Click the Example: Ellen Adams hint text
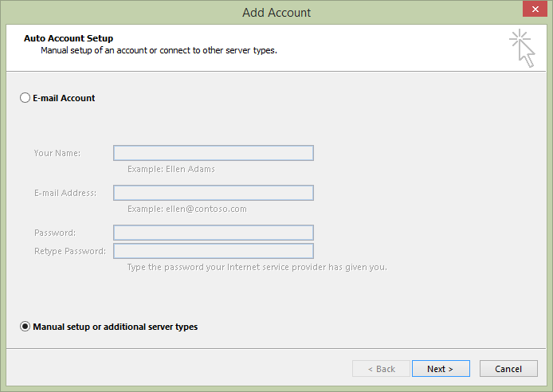553x392 pixels. click(x=171, y=169)
